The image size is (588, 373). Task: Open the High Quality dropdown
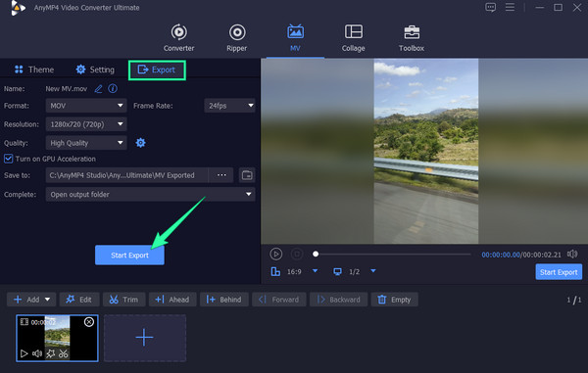[x=86, y=143]
